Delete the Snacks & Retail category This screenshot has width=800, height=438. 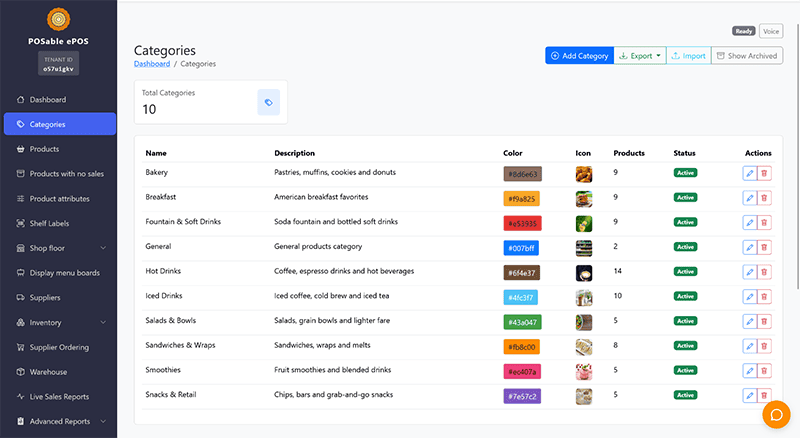click(764, 396)
